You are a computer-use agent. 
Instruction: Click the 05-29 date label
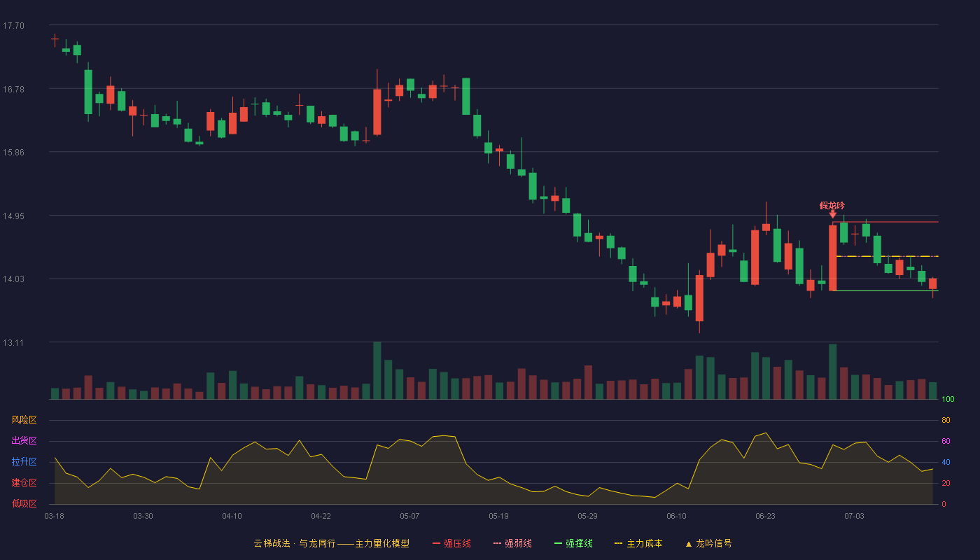pos(587,516)
